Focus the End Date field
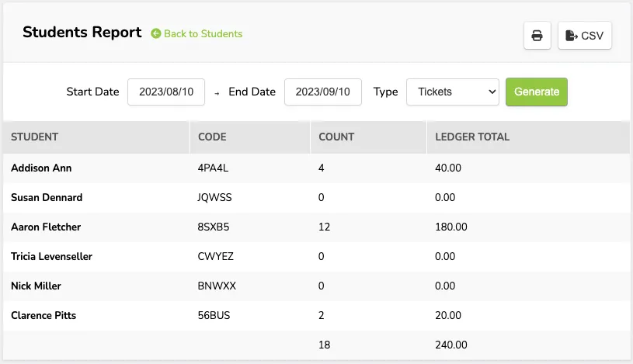The height and width of the screenshot is (364, 633). click(x=323, y=92)
